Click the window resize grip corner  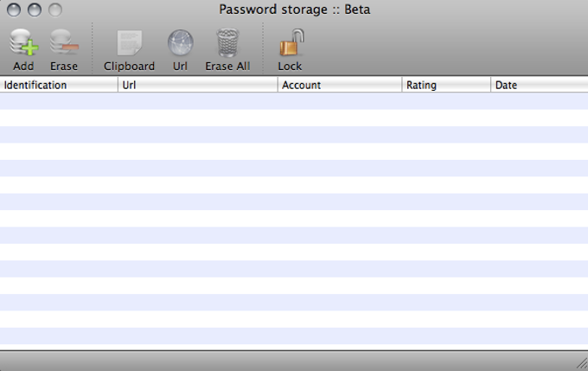coord(580,363)
